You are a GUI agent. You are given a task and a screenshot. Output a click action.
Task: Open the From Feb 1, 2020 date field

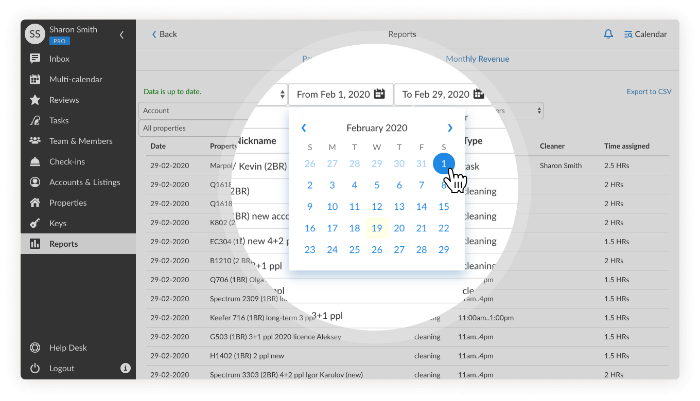pos(340,94)
